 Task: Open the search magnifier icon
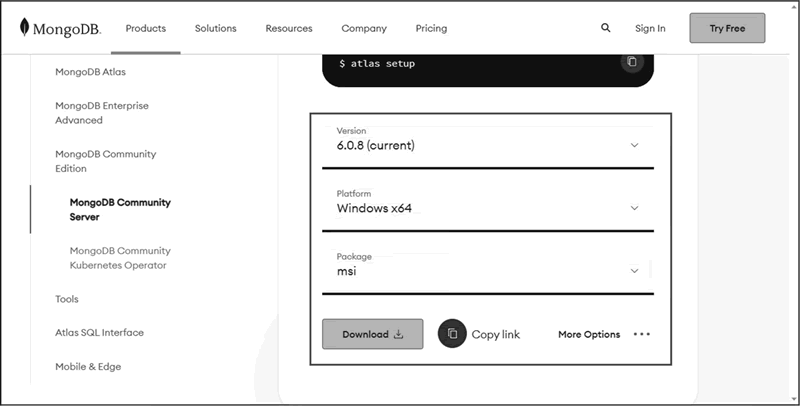(606, 28)
